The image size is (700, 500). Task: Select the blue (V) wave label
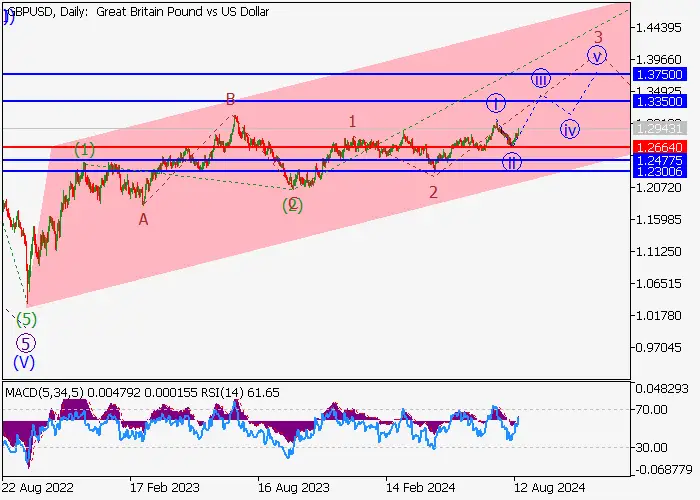(x=24, y=362)
